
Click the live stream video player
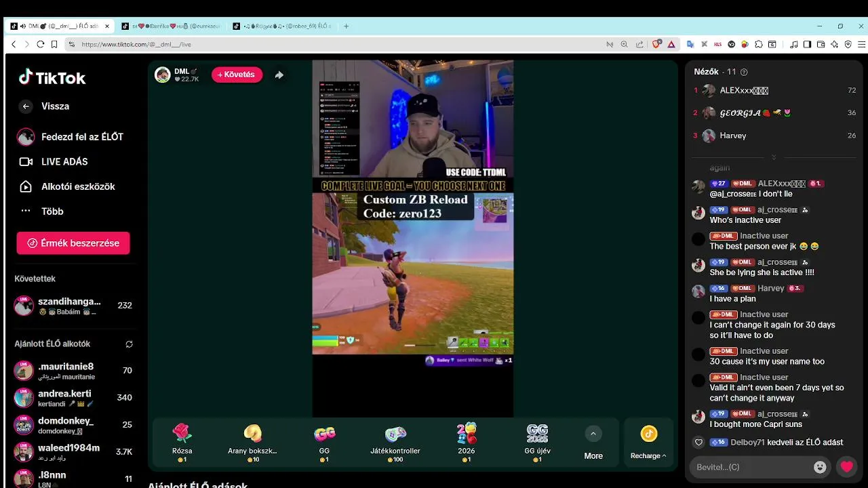pyautogui.click(x=412, y=239)
